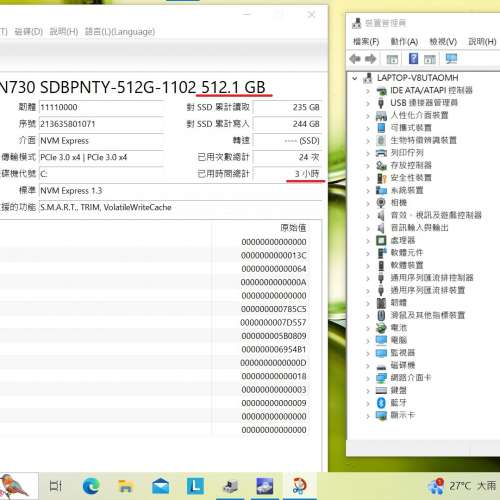The height and width of the screenshot is (500, 500).
Task: Click the 滑鼠及其他指標裝置 mouse icon
Action: tap(381, 315)
